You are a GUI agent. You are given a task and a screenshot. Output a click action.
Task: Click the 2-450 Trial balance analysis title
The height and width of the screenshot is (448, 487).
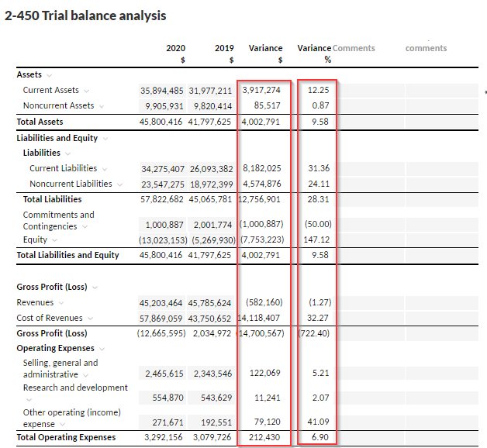click(x=85, y=16)
